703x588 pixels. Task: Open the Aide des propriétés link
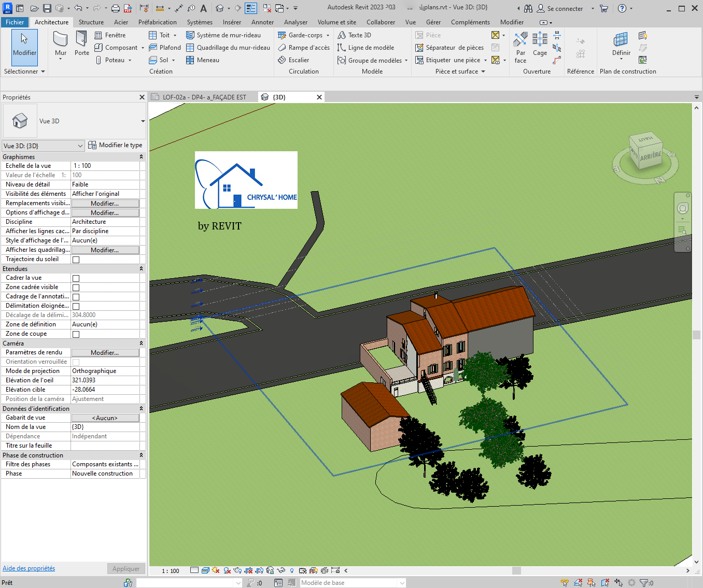click(x=29, y=568)
